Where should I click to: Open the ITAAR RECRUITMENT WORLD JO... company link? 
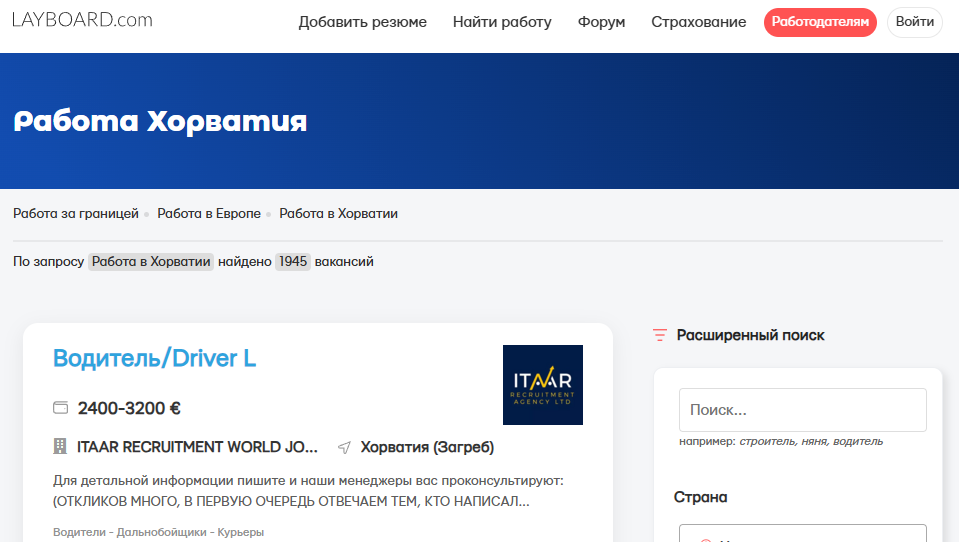click(197, 447)
